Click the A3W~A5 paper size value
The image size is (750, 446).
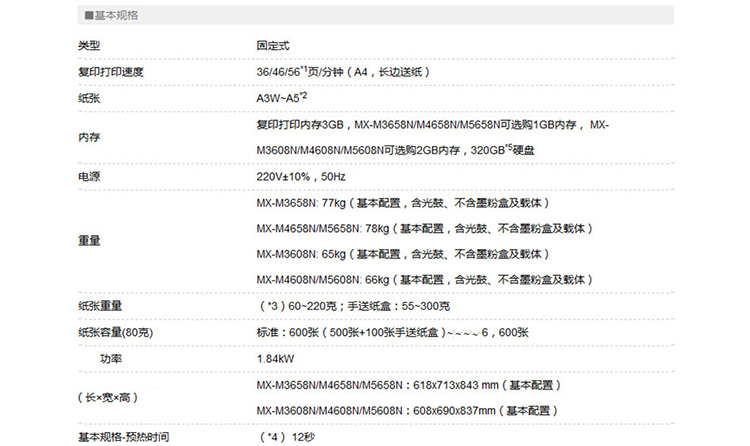click(x=281, y=99)
